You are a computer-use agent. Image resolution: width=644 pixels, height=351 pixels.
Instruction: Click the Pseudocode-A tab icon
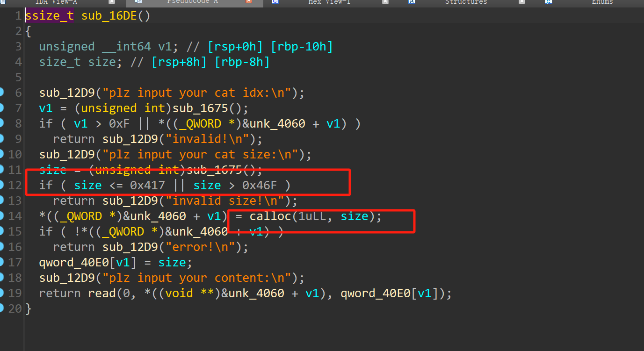pos(138,2)
